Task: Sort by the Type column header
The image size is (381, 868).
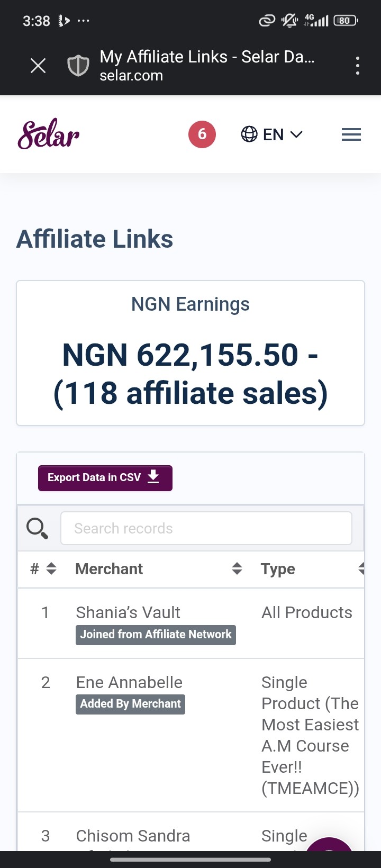Action: click(x=278, y=569)
